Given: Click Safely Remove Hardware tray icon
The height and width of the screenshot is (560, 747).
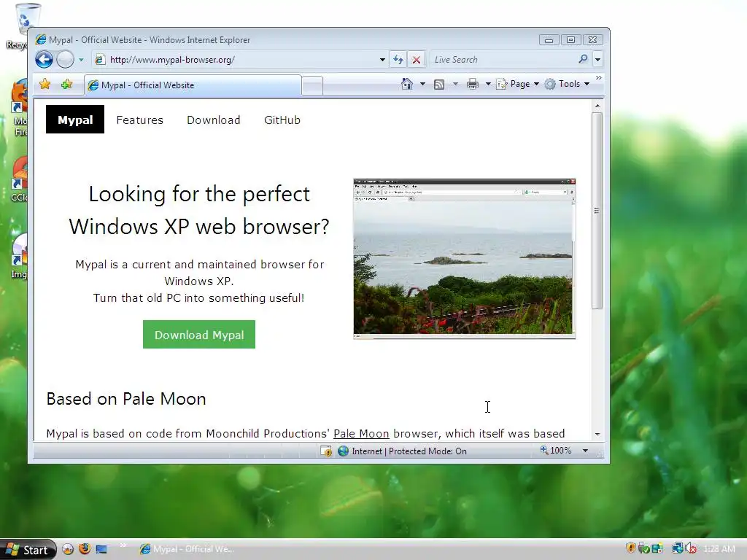Looking at the screenshot, I should point(643,548).
